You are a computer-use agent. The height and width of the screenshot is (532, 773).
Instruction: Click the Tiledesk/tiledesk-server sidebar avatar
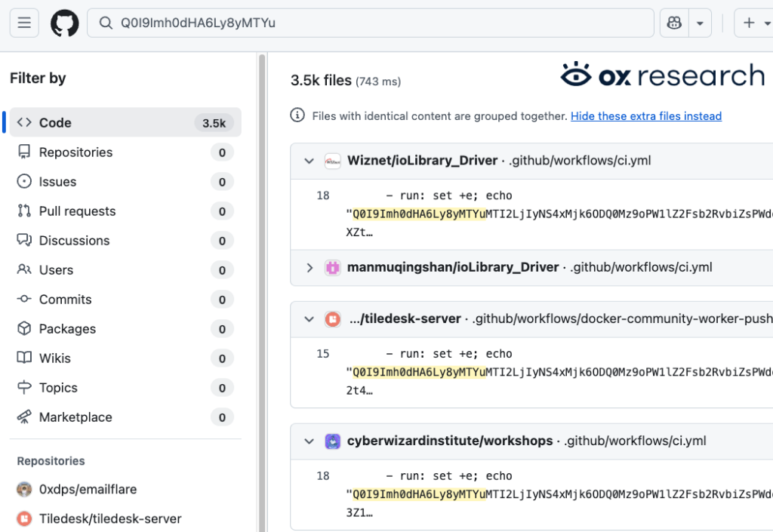coord(24,518)
